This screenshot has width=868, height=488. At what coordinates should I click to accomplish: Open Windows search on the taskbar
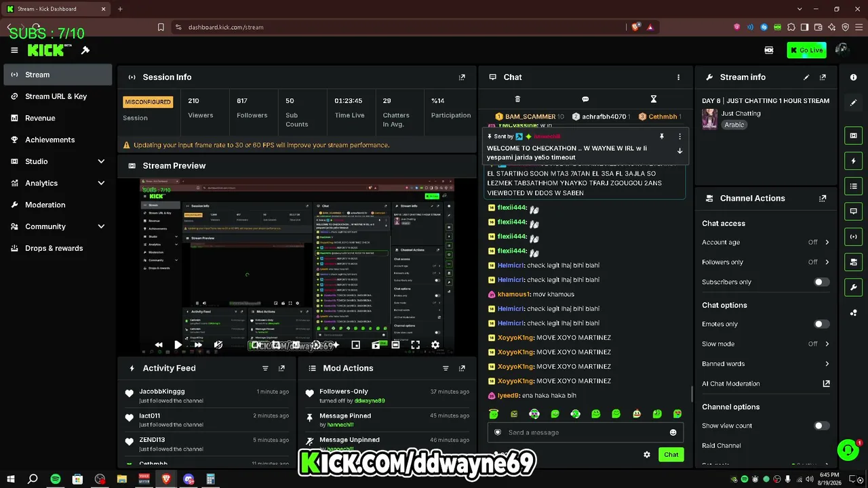pos(32,479)
